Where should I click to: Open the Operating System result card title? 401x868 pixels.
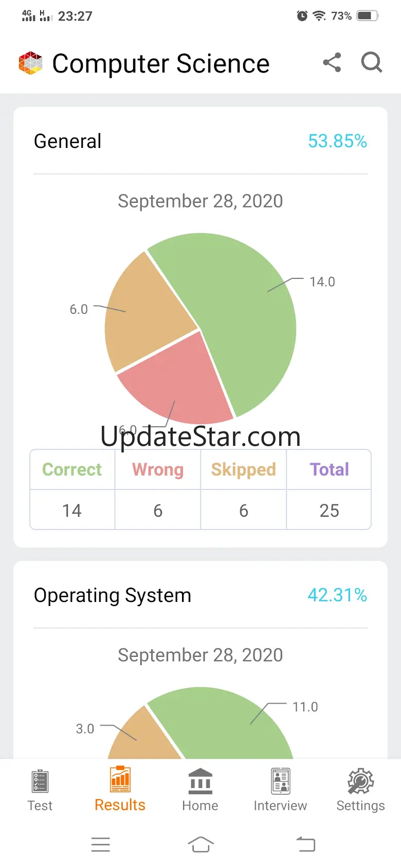(113, 595)
